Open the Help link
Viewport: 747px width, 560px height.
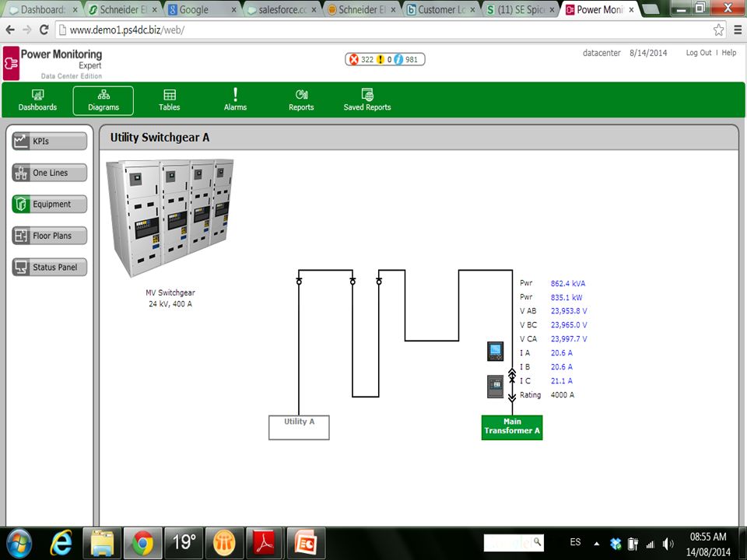tap(729, 53)
